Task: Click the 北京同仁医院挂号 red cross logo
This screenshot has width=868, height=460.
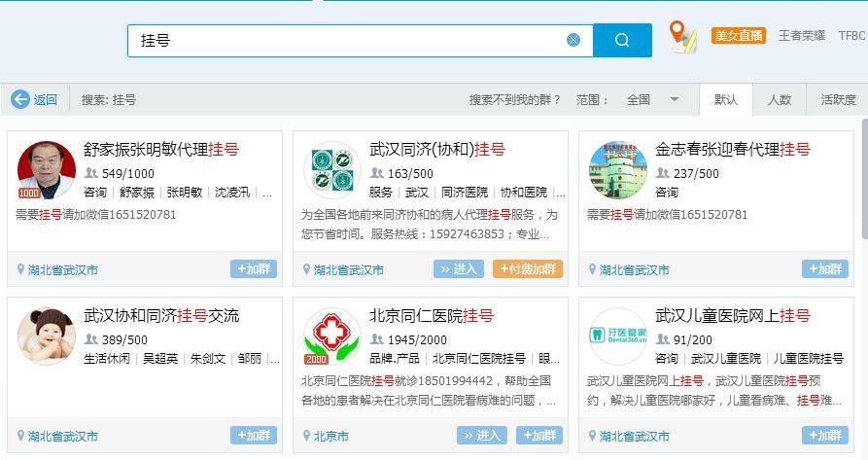Action: 332,336
